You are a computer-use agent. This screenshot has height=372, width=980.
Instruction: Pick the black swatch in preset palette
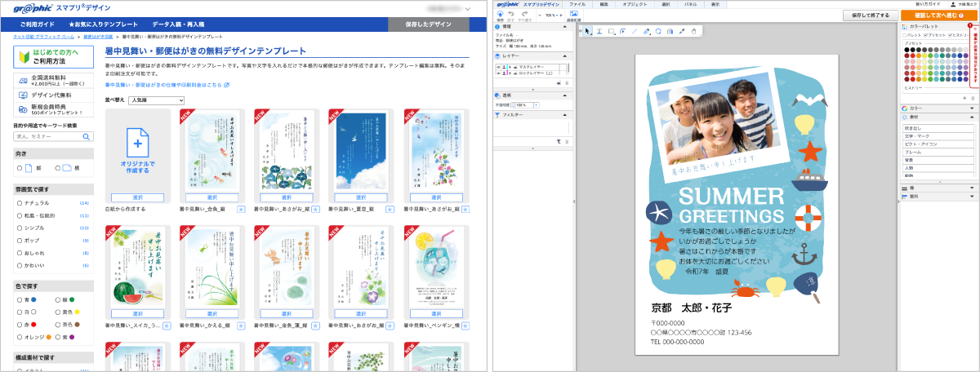pos(906,50)
